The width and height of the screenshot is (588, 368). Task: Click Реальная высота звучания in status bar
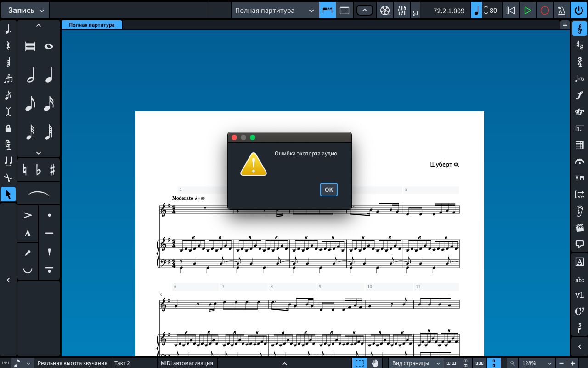(x=73, y=363)
